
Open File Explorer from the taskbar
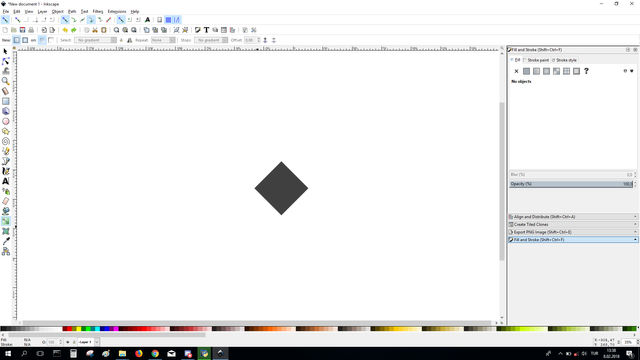122,353
